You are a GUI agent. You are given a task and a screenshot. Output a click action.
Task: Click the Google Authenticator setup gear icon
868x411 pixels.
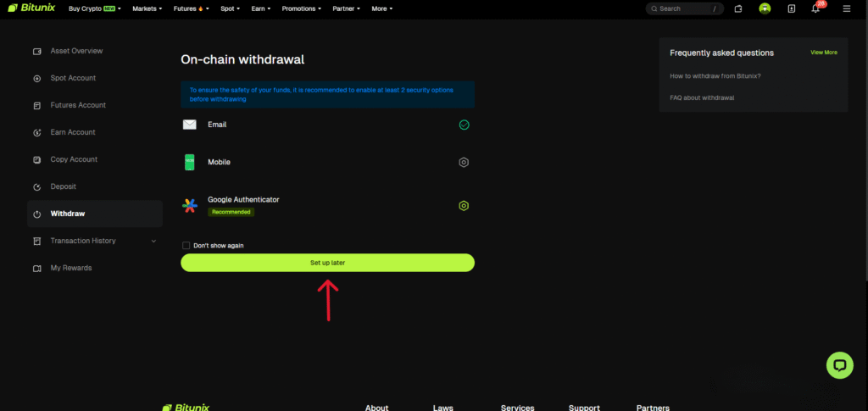click(464, 206)
